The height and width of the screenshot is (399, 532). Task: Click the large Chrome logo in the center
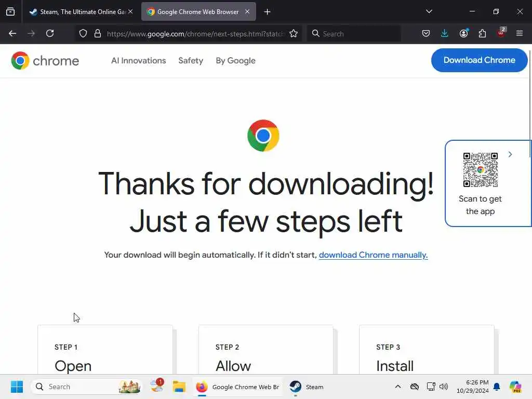(263, 136)
